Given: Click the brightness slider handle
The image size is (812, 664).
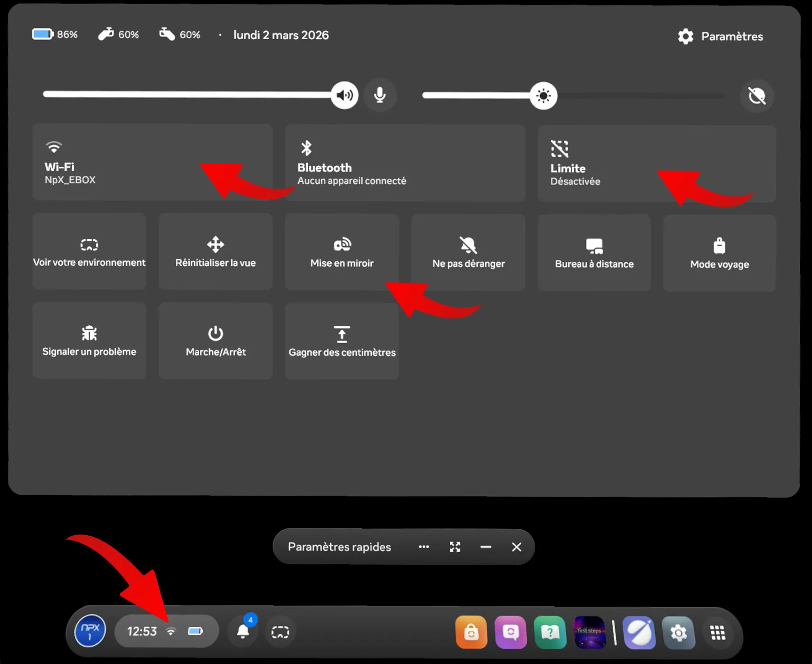Looking at the screenshot, I should pos(543,96).
